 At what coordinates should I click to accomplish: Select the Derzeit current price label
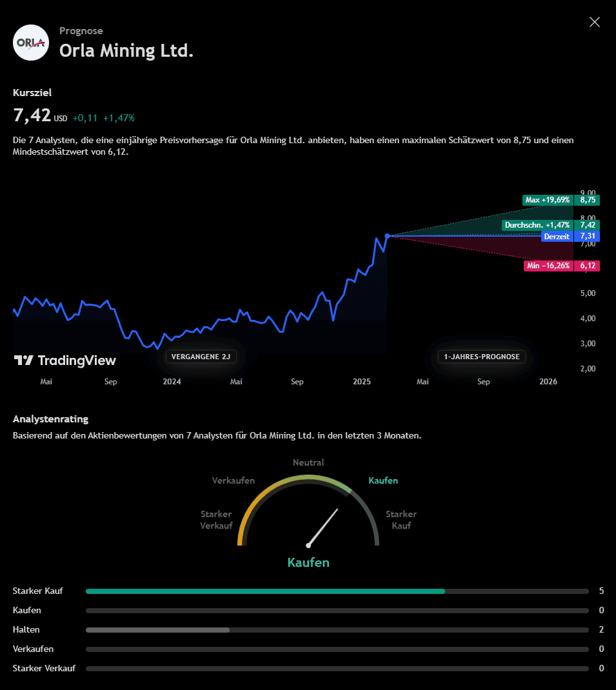coord(557,236)
